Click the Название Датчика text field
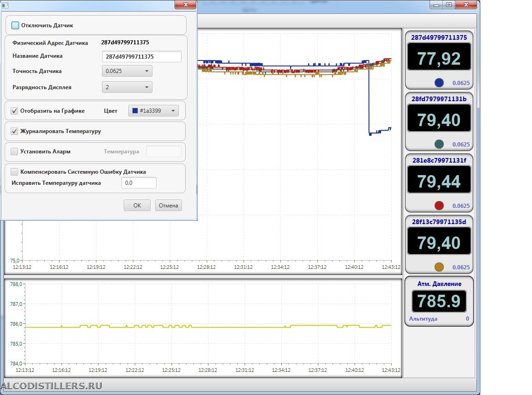 coord(141,56)
